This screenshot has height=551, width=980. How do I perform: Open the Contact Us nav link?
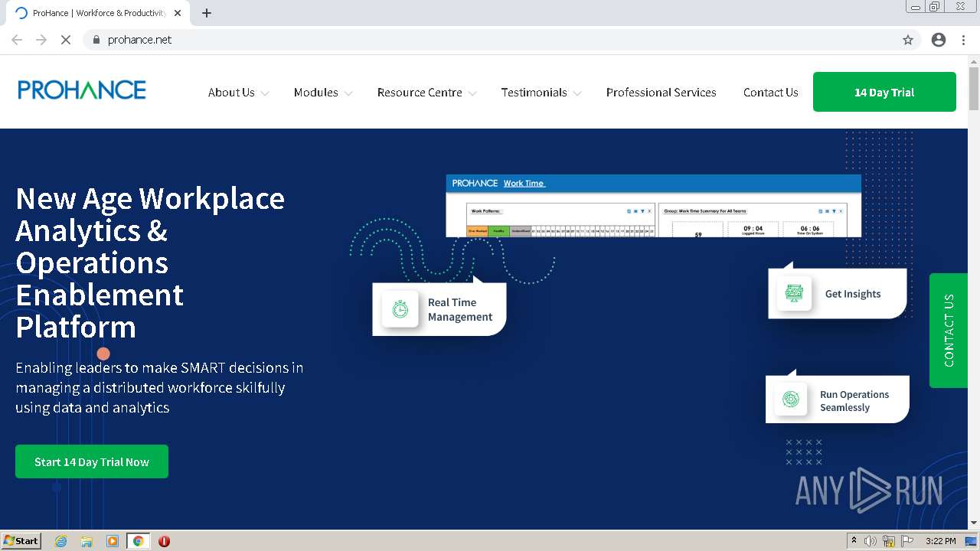point(770,93)
